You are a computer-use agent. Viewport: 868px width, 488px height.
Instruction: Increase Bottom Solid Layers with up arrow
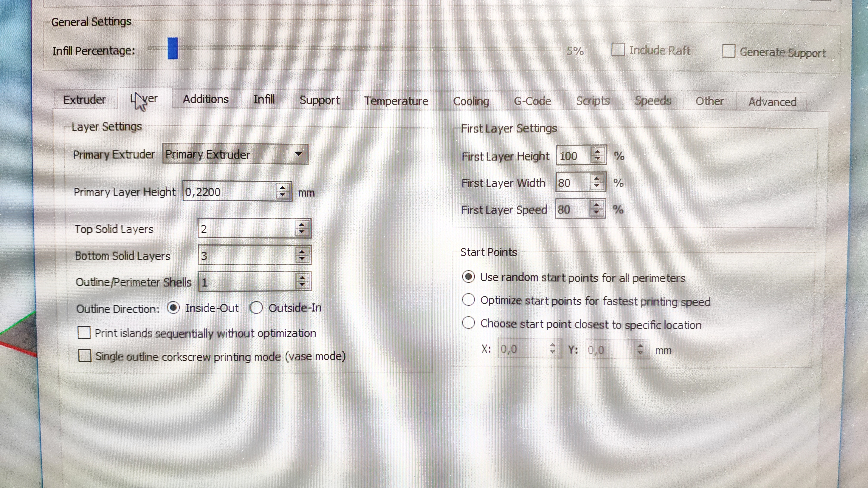tap(302, 252)
